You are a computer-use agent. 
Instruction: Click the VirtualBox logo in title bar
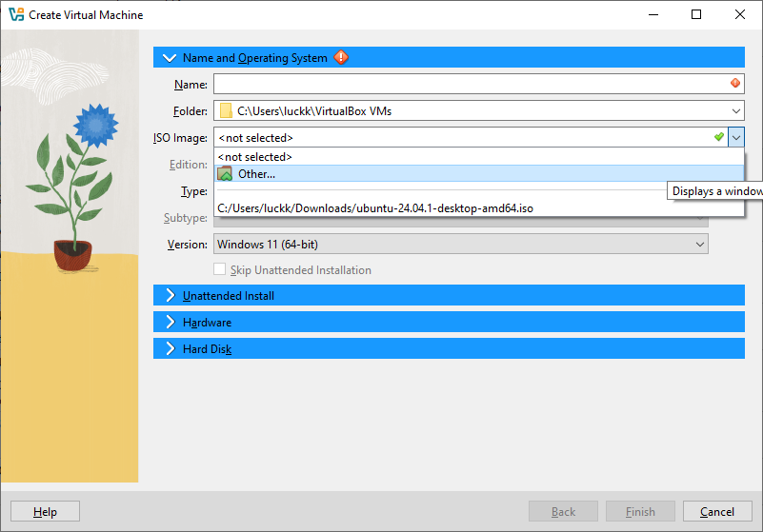(15, 15)
